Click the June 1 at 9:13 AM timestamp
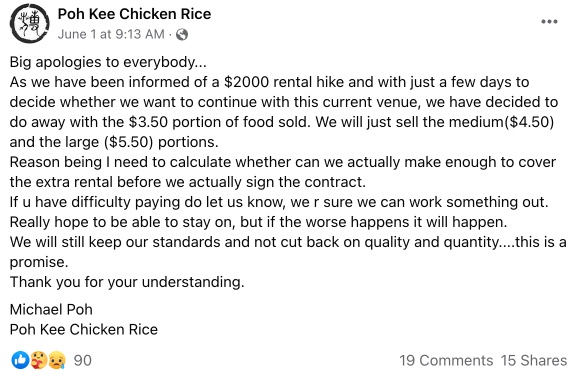Screen dimensions: 576x378 111,34
